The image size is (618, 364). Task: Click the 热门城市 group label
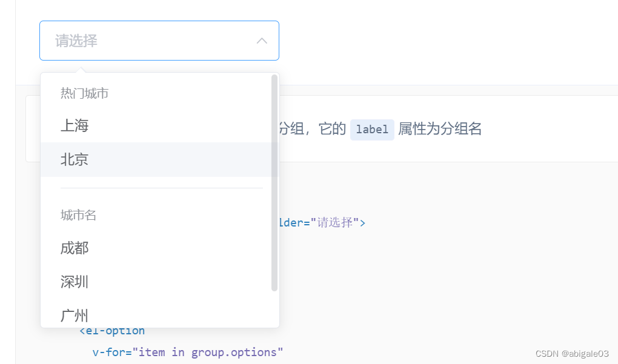tap(84, 93)
